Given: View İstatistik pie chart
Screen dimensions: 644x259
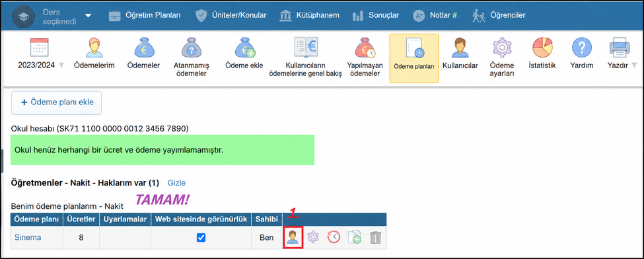Looking at the screenshot, I should pos(542,48).
